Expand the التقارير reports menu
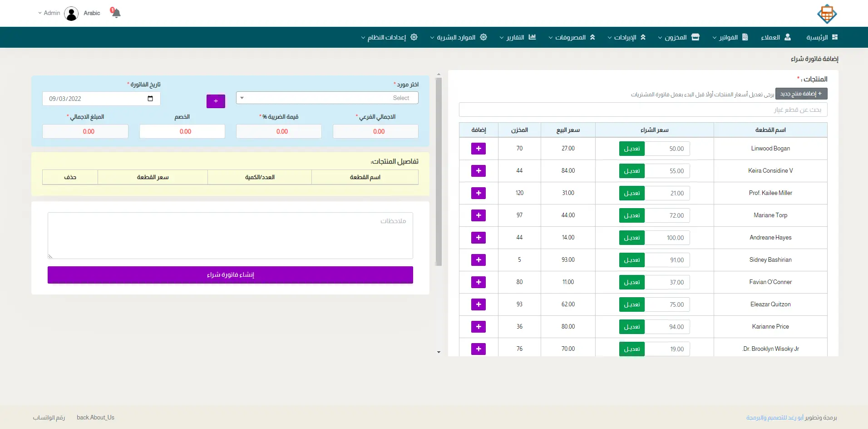The image size is (868, 429). [x=518, y=37]
